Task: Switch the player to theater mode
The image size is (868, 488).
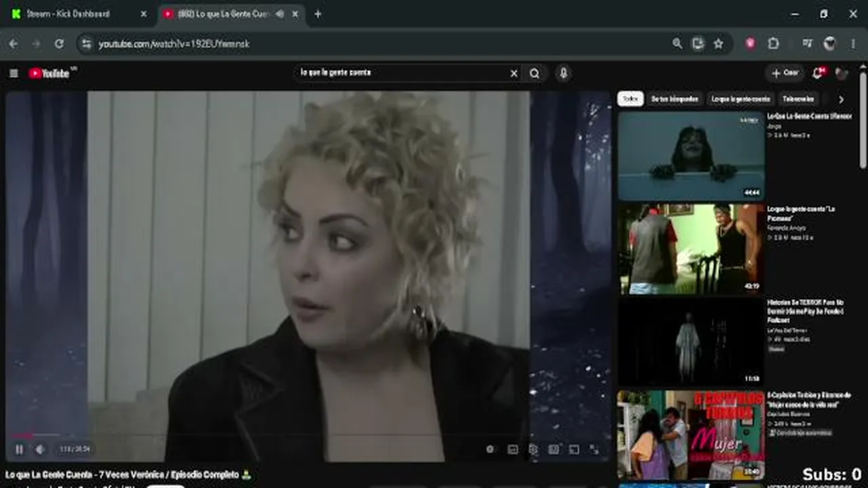Action: [574, 449]
